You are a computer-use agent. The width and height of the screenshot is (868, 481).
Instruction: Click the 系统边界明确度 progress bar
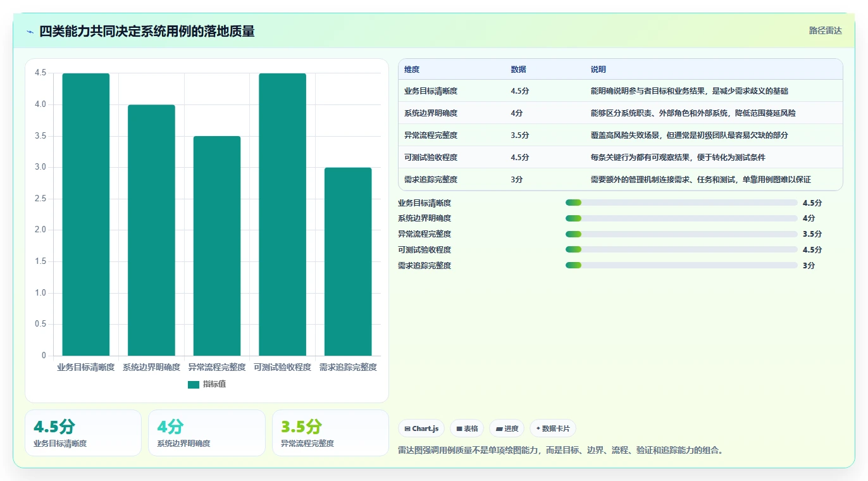tap(681, 218)
